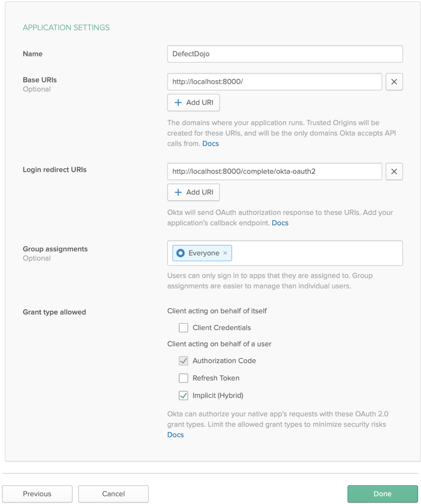Remove the Login redirect URI entry

(x=394, y=171)
